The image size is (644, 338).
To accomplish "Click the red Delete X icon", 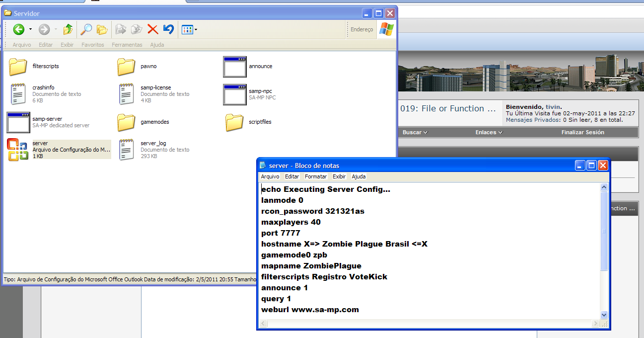I will [x=152, y=30].
